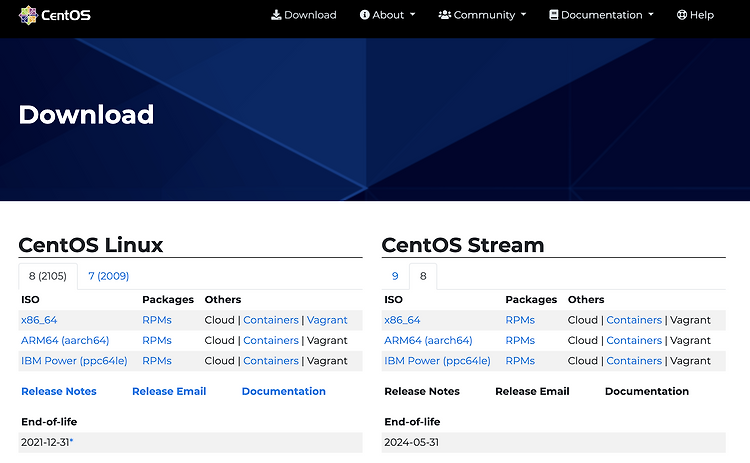Open Containers link in CentOS Stream x86_64 row
Viewport: 750px width, 463px height.
click(x=634, y=320)
